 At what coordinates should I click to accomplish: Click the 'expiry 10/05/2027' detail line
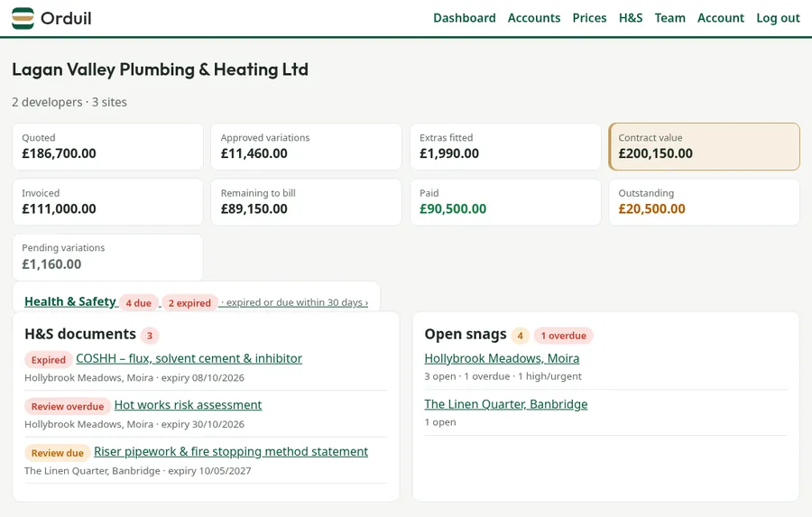tap(138, 471)
